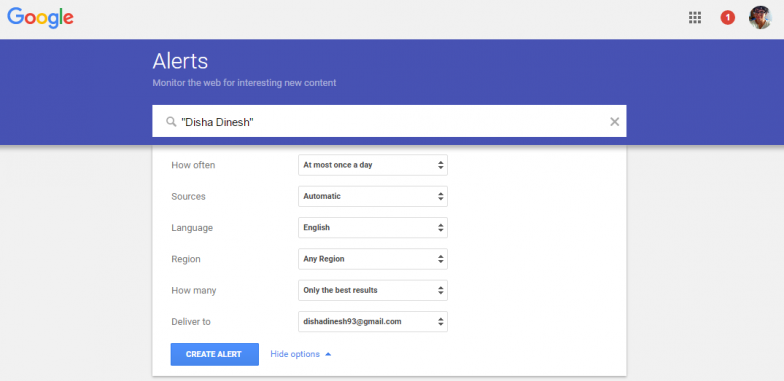Click the Create Alert button

(214, 354)
